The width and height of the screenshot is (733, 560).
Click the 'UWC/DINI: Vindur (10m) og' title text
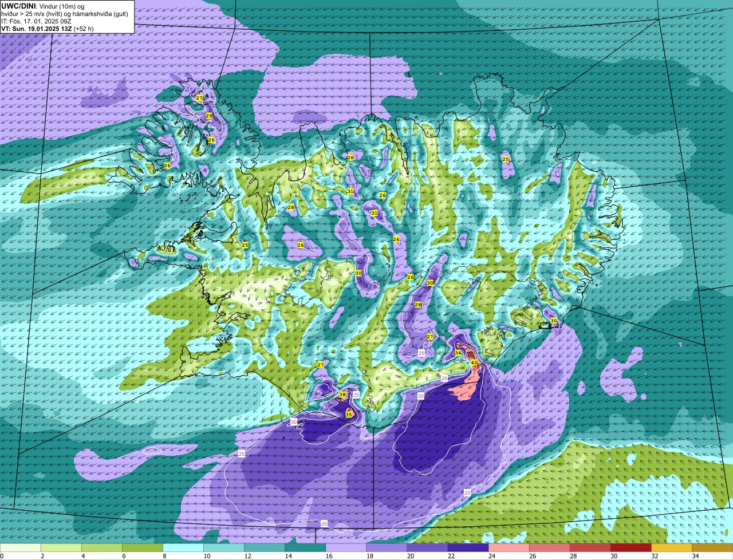tap(43, 6)
